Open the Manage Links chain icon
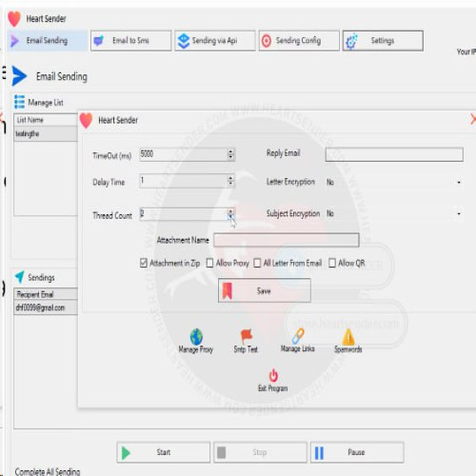Image resolution: width=476 pixels, height=476 pixels. tap(298, 336)
